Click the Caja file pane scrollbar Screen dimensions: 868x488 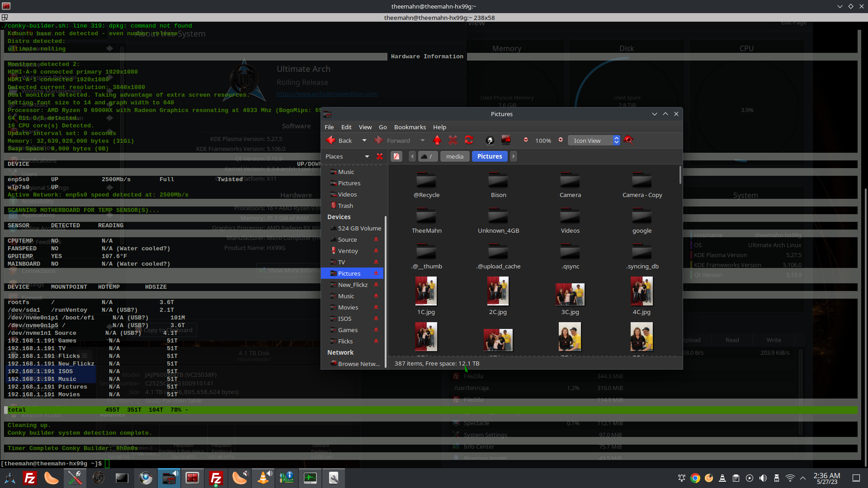point(680,175)
